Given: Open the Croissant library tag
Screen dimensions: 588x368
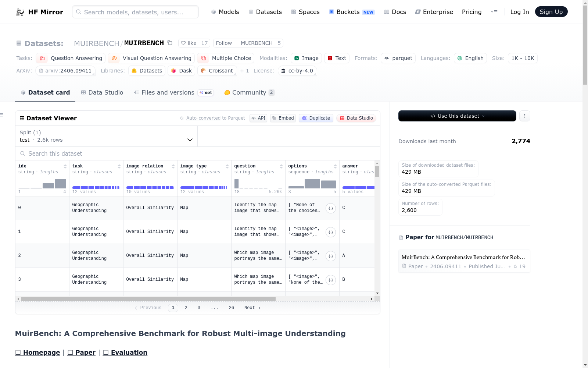Looking at the screenshot, I should [x=217, y=71].
